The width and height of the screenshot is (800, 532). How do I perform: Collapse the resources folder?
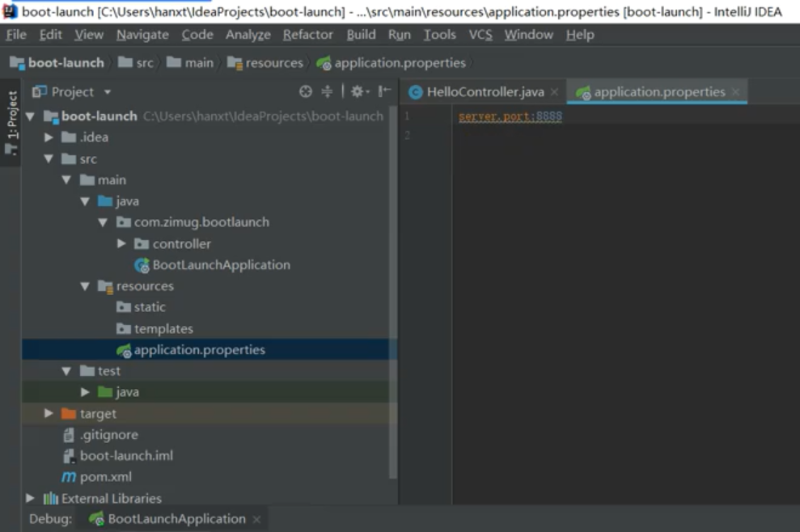85,286
